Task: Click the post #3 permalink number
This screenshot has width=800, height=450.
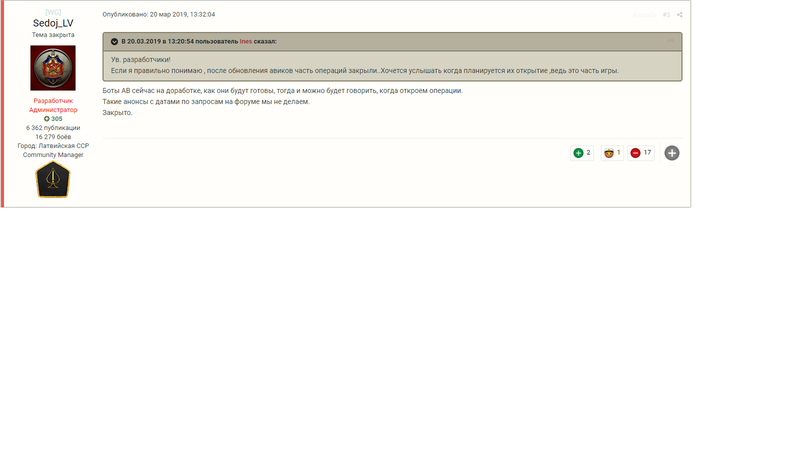Action: pos(666,15)
